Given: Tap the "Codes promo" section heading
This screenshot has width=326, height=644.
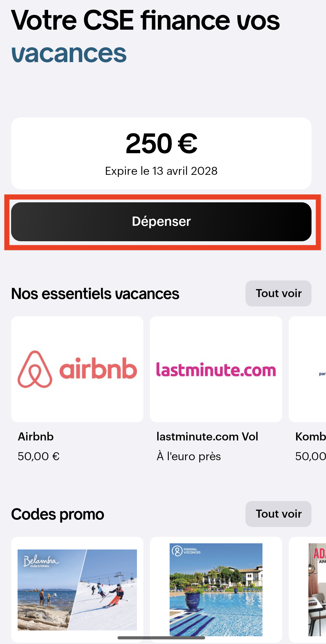Looking at the screenshot, I should click(x=58, y=514).
